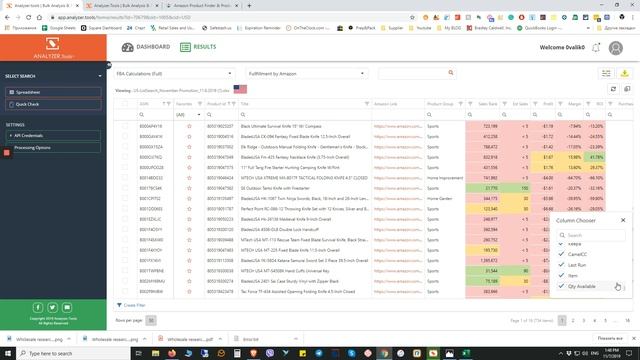Click the refresh results icon
This screenshot has width=640, height=360.
(x=613, y=89)
